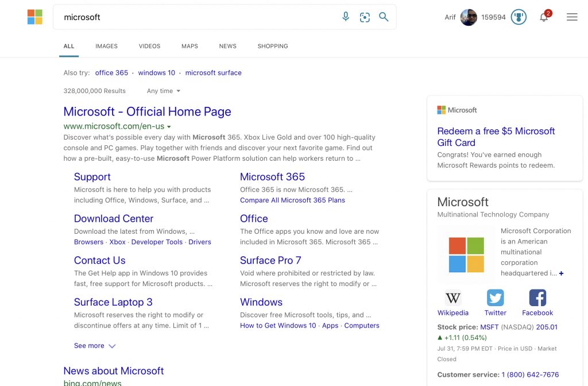Click the Microsoft logo beside the search box
This screenshot has width=588, height=386.
coord(35,17)
